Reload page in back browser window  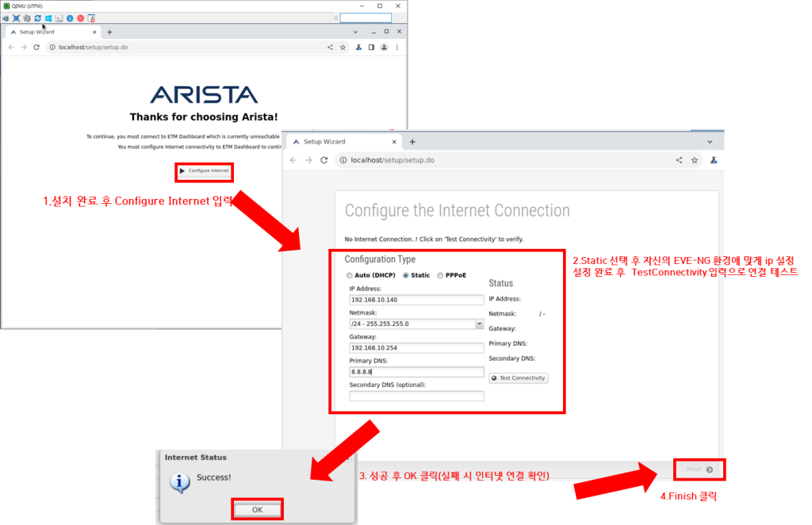coord(36,47)
